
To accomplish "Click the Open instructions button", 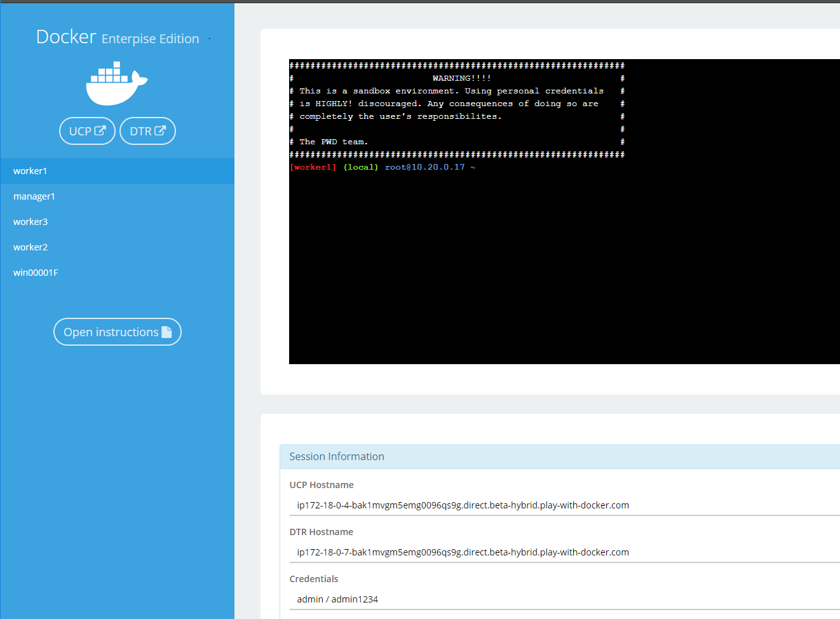I will click(118, 332).
